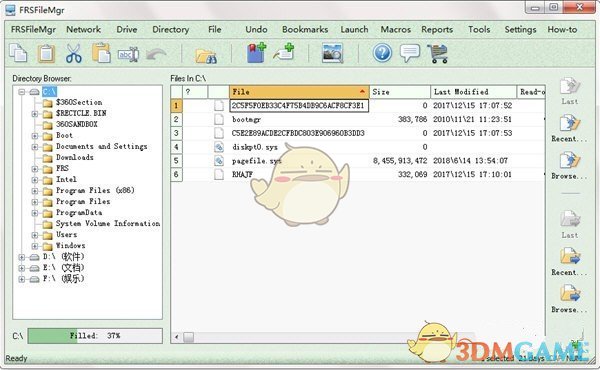Click the horizontal scrollbar thumb in file list
This screenshot has height=370, width=600.
(188, 337)
